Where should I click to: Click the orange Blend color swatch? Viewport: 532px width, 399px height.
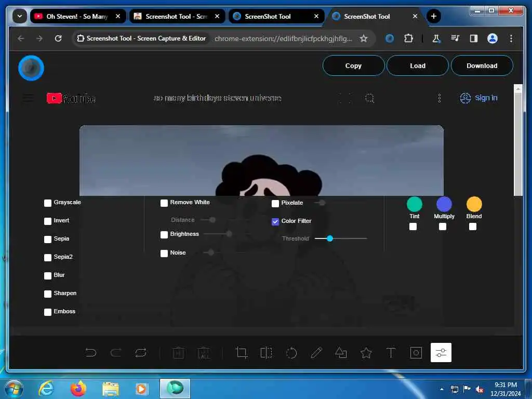pos(474,204)
